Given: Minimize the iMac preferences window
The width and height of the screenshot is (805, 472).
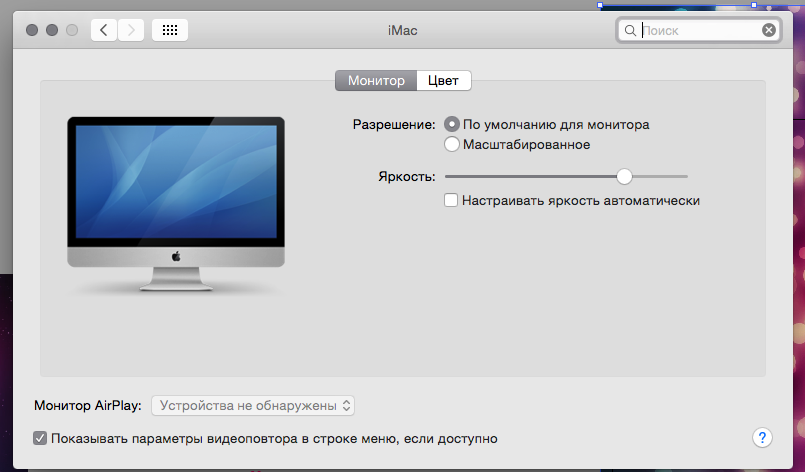Looking at the screenshot, I should click(x=52, y=30).
